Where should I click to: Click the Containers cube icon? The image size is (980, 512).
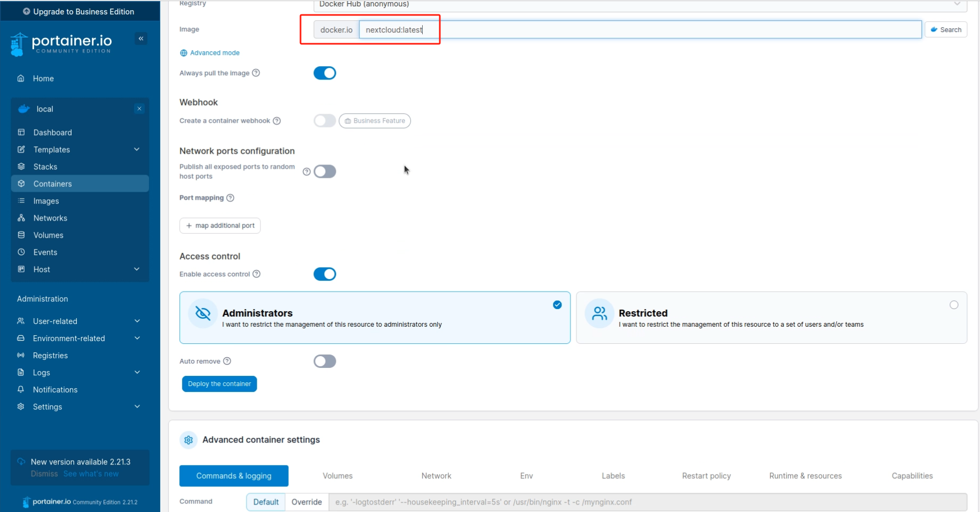[21, 184]
